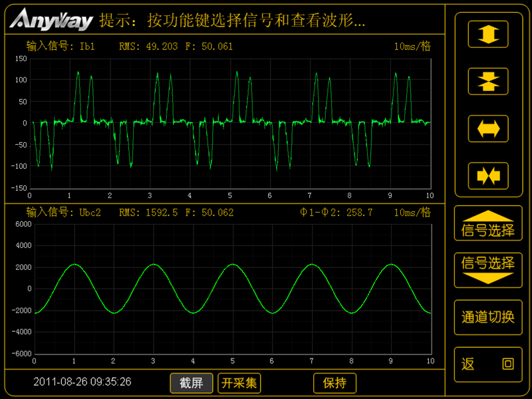Click the upper Ib1 current waveform plot
Screen dimensions: 532x399
(229, 123)
